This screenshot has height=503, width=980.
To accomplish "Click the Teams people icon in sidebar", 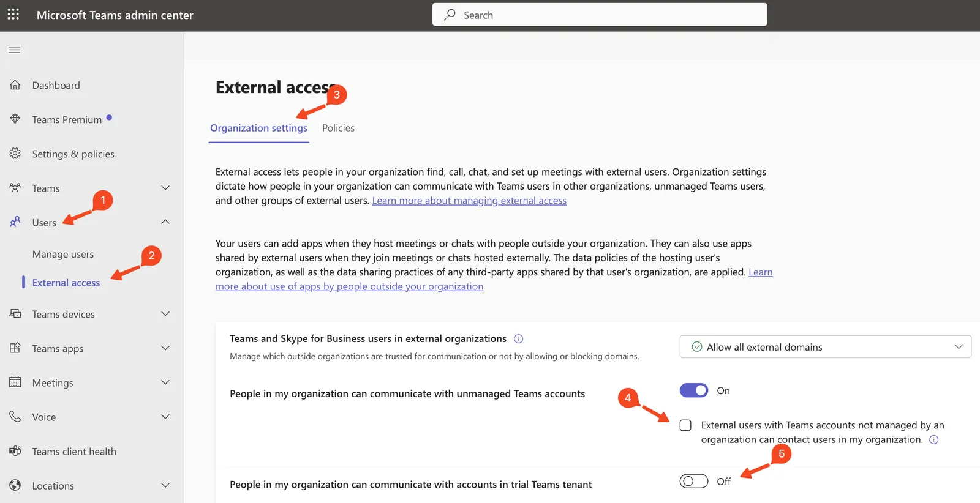I will point(15,188).
